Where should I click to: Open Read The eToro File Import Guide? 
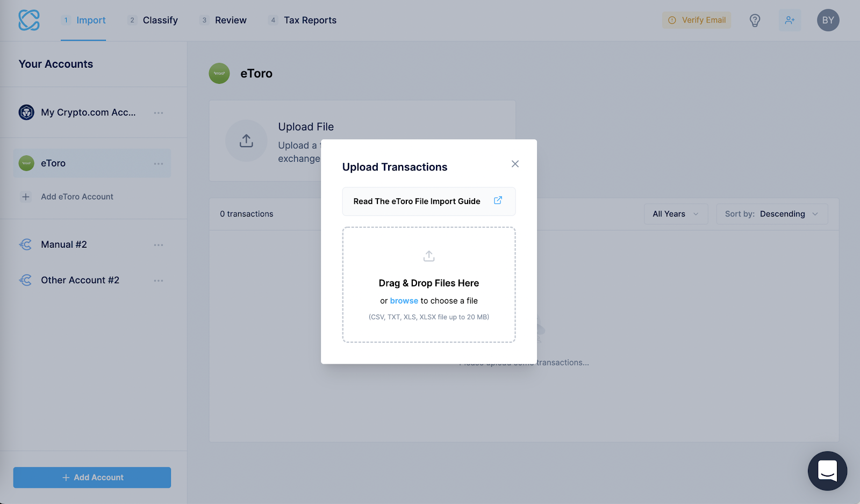(429, 201)
